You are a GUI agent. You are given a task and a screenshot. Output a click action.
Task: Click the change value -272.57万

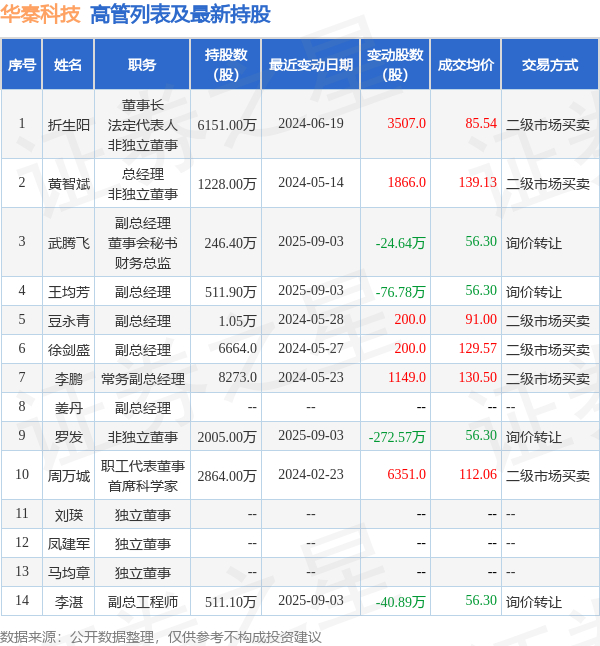[x=397, y=436]
